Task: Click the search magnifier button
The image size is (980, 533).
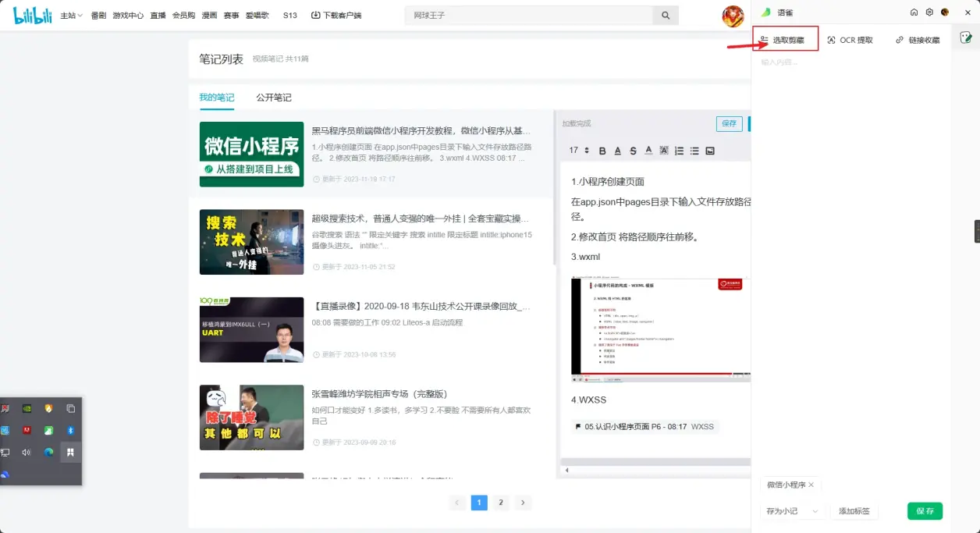Action: click(666, 16)
